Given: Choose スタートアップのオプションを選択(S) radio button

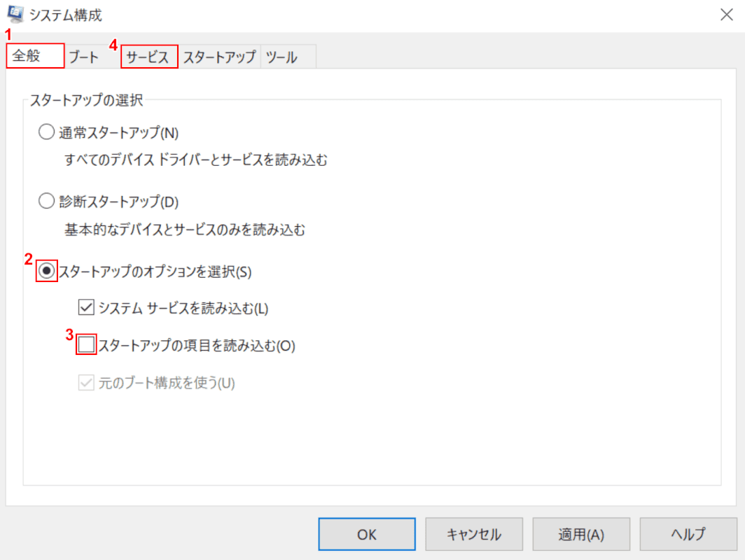Looking at the screenshot, I should 46,271.
